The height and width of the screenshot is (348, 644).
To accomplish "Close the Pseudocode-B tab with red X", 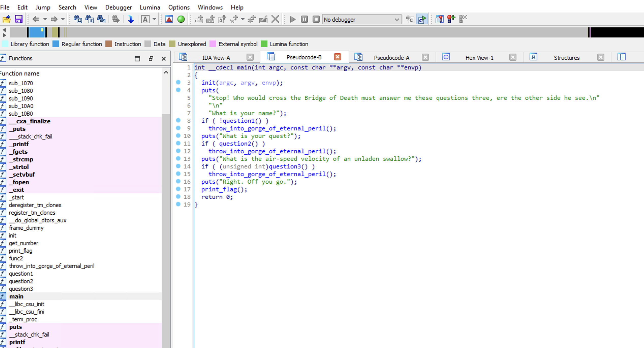I will pyautogui.click(x=338, y=57).
